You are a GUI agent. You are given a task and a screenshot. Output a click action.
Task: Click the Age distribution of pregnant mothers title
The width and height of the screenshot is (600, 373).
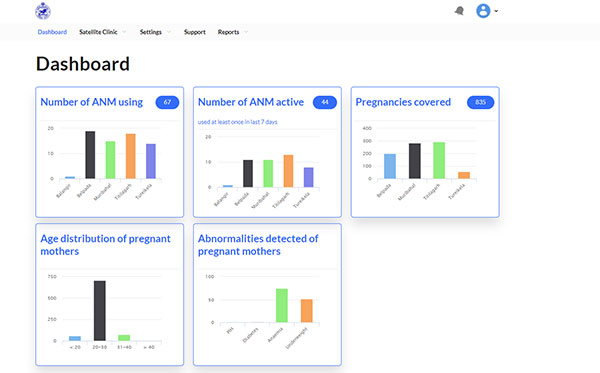tap(105, 245)
